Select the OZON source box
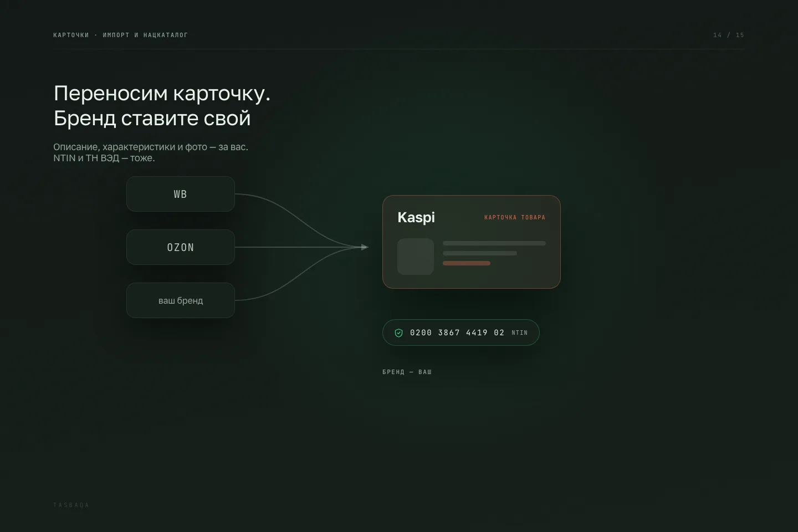The width and height of the screenshot is (798, 532). click(181, 247)
